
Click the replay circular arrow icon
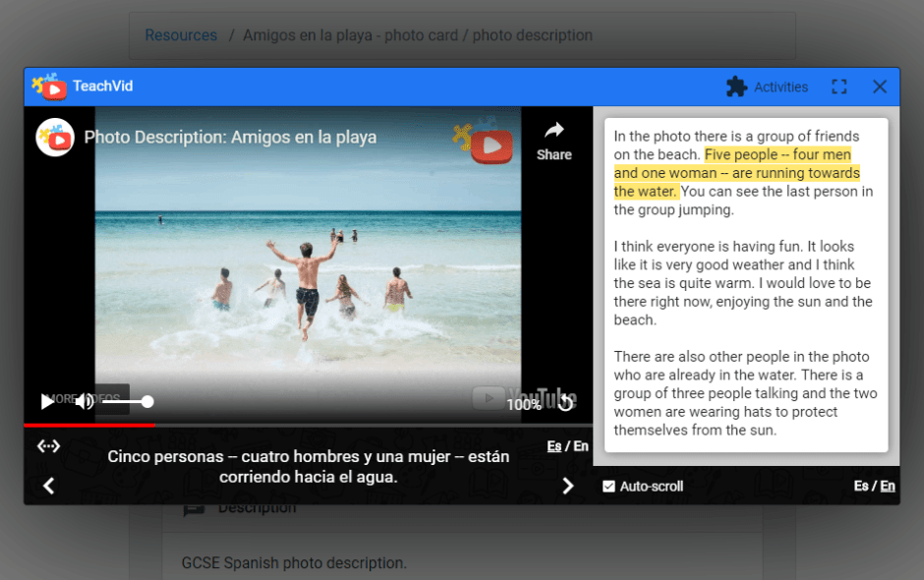tap(565, 402)
